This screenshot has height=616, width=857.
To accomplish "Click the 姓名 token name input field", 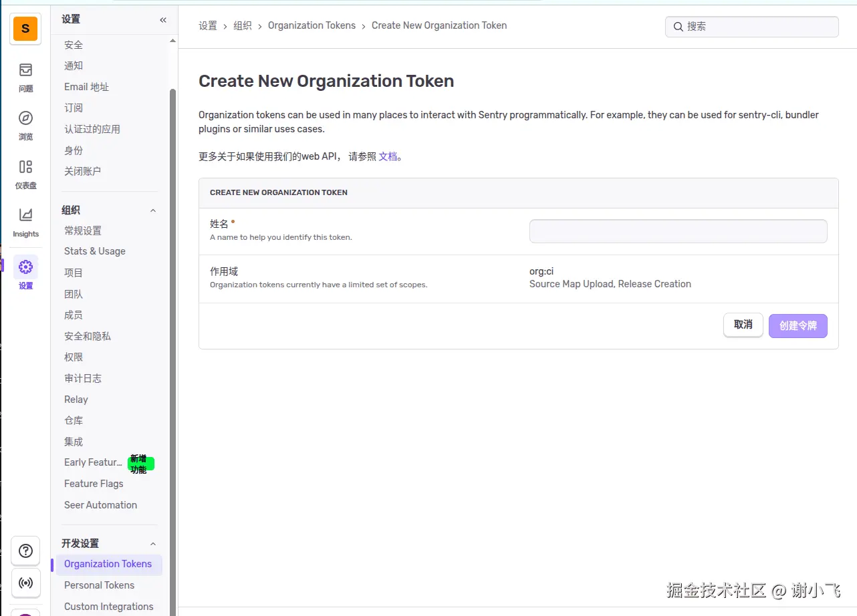I will (x=678, y=230).
